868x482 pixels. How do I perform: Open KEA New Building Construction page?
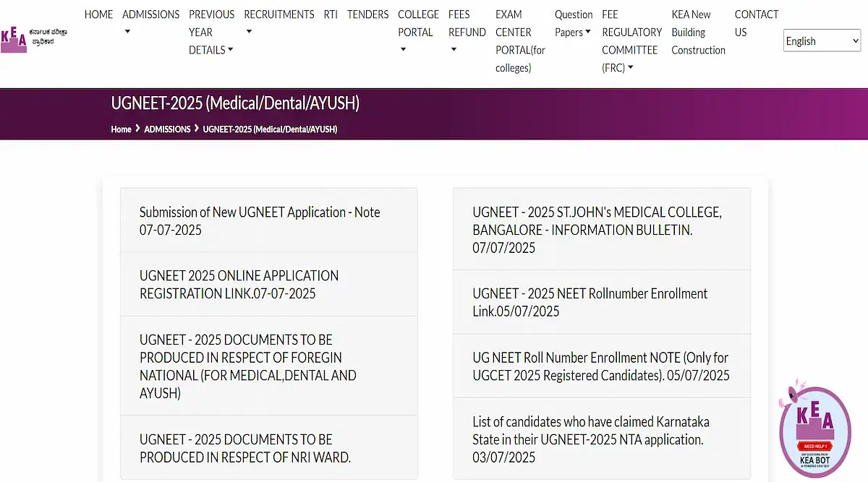[698, 32]
